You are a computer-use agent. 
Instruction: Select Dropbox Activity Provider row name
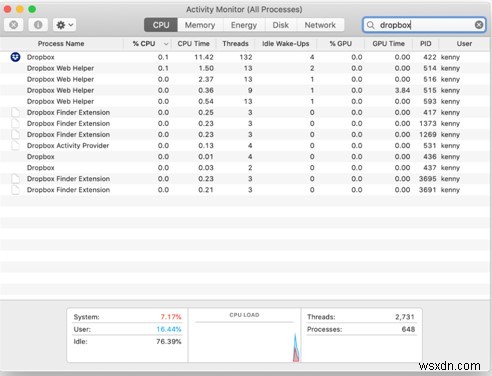68,145
